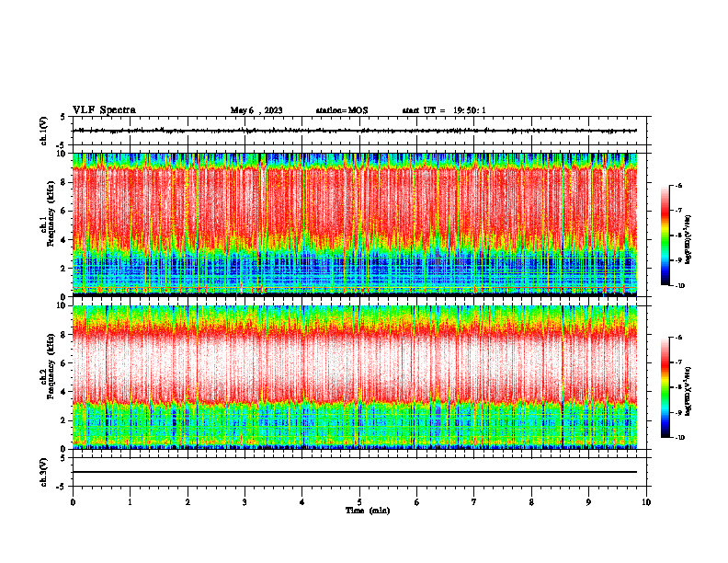The height and width of the screenshot is (563, 728).
Task: Click time axis tick label "8"
Action: coord(531,502)
